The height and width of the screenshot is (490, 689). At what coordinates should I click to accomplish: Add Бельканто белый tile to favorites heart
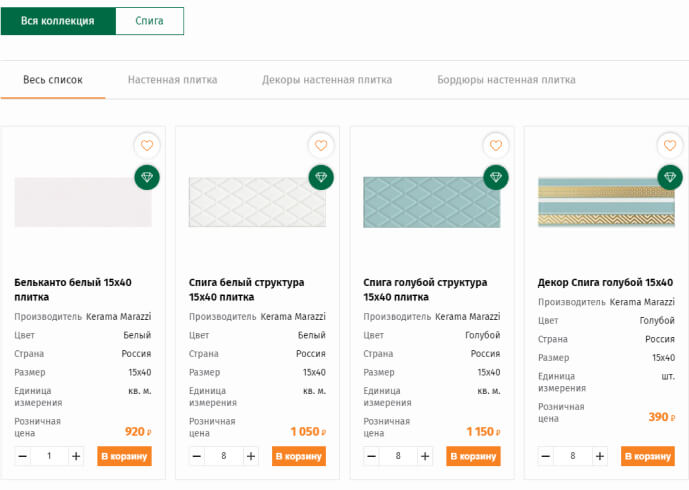[x=147, y=145]
